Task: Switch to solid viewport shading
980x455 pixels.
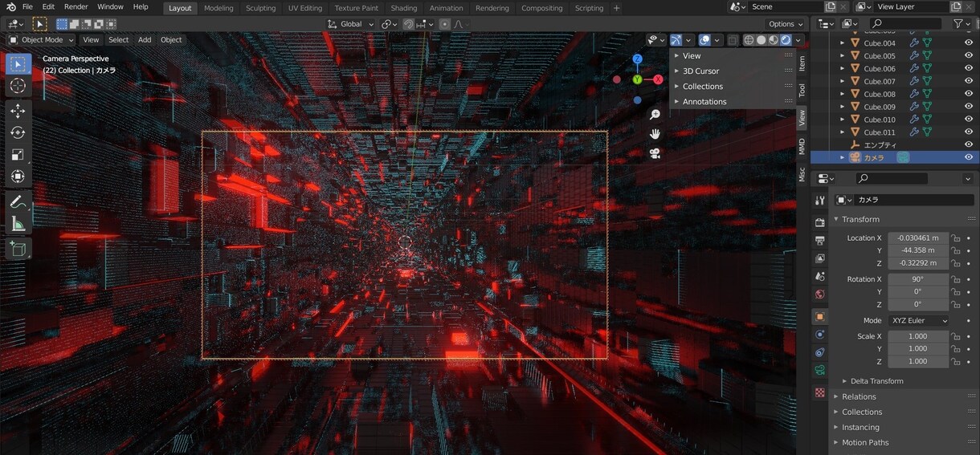Action: point(762,40)
